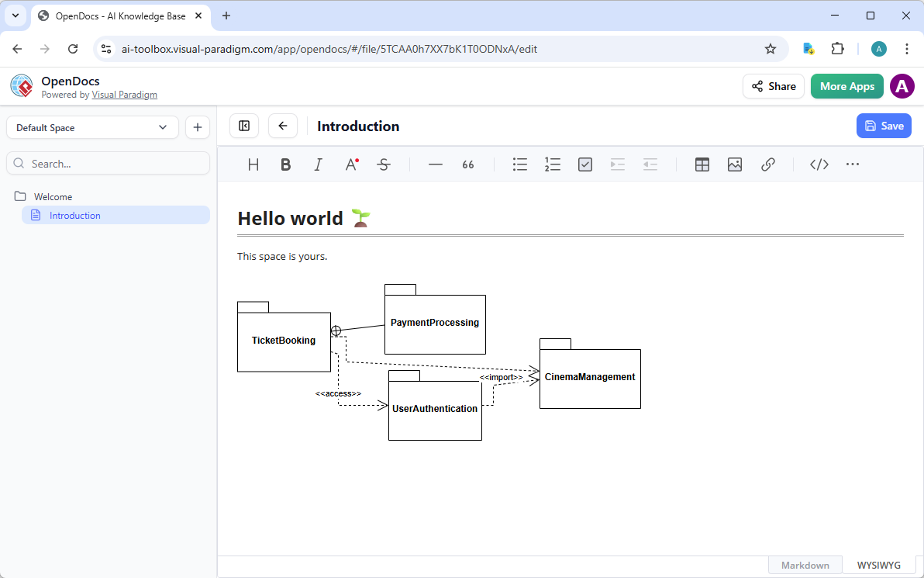Insert a blockquote
924x578 pixels.
pyautogui.click(x=467, y=164)
